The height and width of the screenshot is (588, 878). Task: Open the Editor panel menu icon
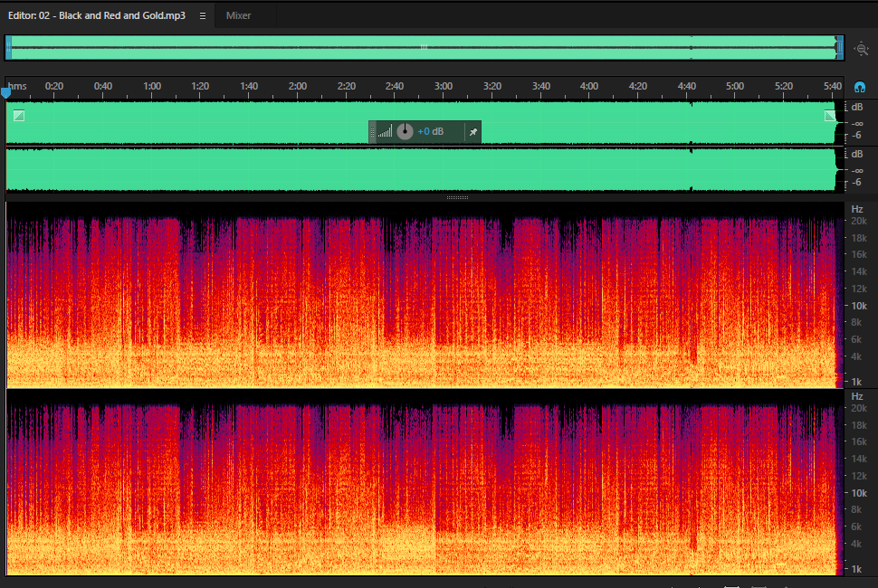click(203, 15)
